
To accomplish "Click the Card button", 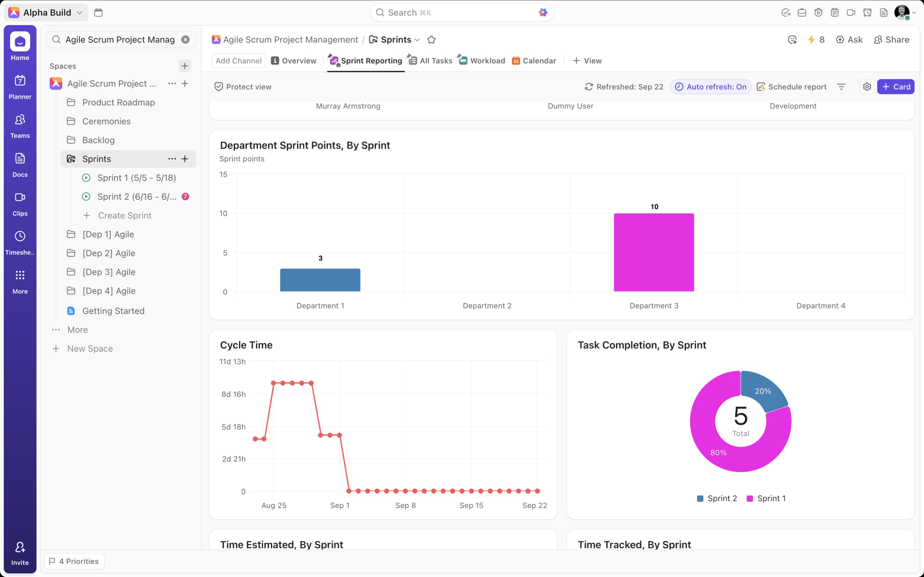I will [x=895, y=86].
